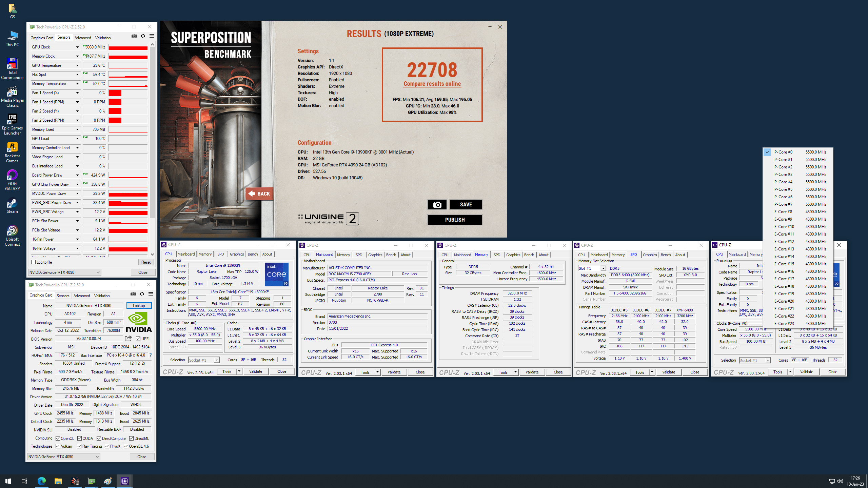Click the refresh icon in GPU-Z Sensors
This screenshot has height=488, width=868.
click(x=143, y=36)
